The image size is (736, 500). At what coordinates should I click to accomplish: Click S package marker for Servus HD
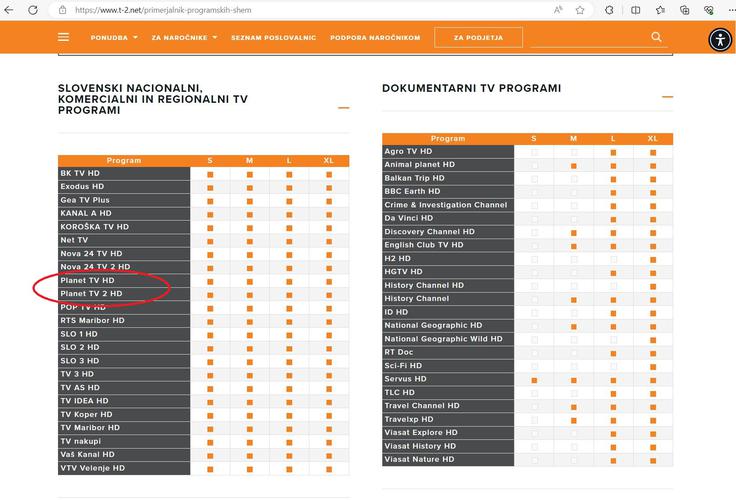click(x=534, y=380)
